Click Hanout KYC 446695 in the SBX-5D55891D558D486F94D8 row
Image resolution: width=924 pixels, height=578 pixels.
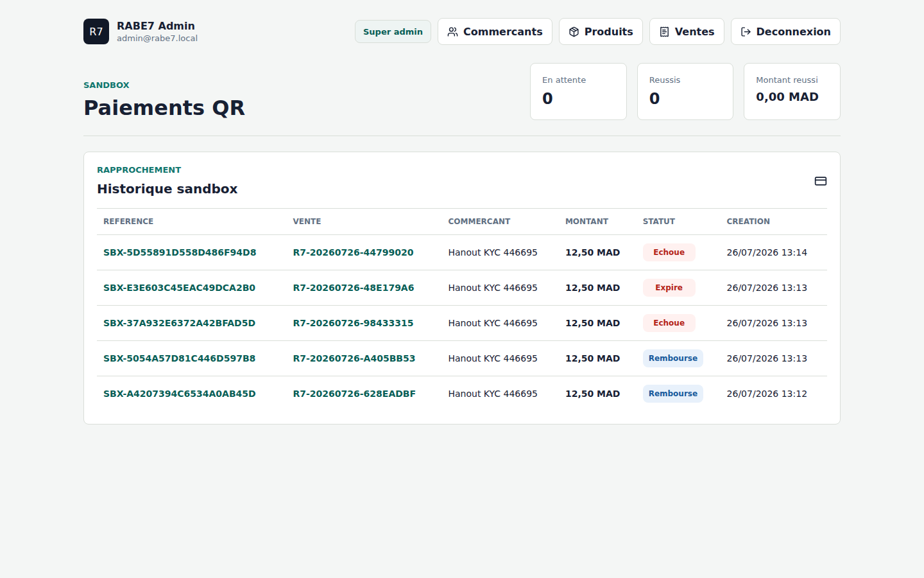493,252
